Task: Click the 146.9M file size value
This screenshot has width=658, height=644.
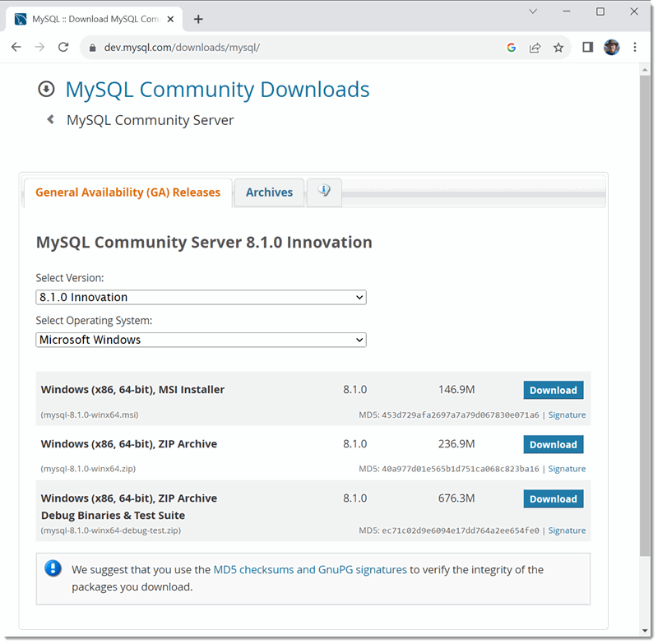Action: [456, 390]
